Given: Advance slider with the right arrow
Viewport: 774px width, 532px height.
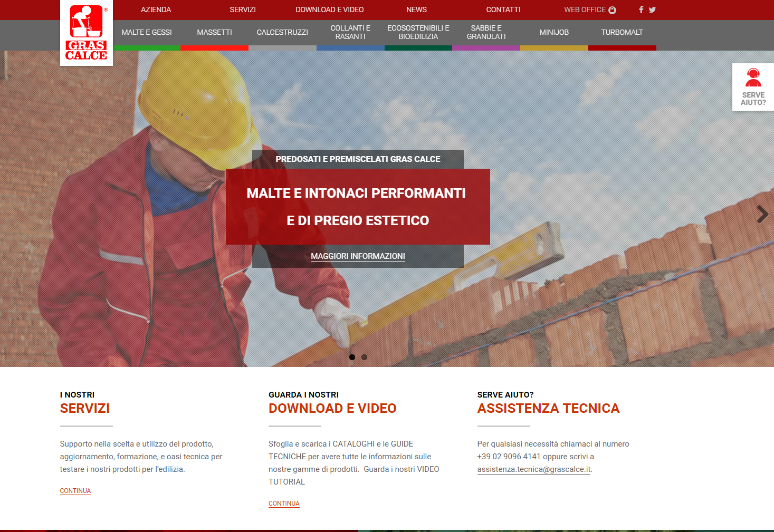Looking at the screenshot, I should click(x=762, y=214).
